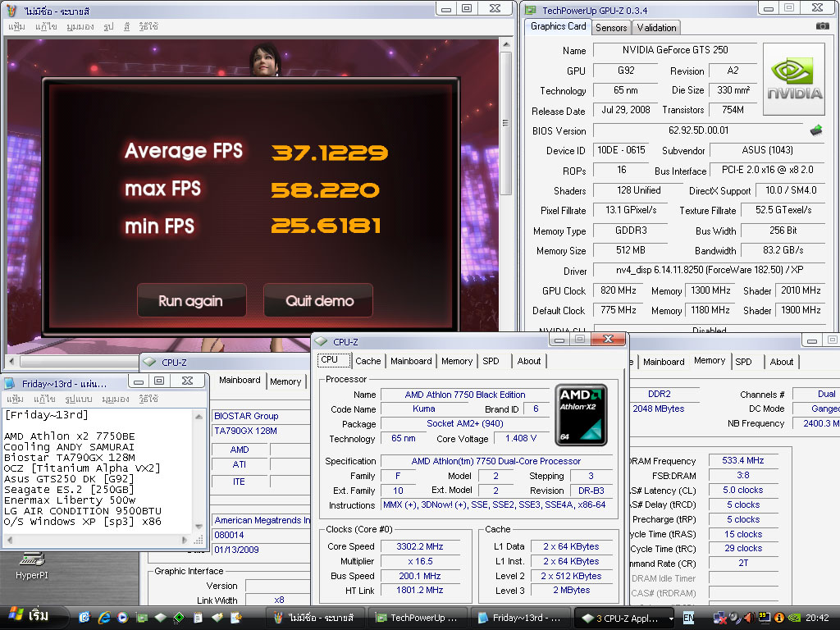
Task: Click the AMD Athlon X2 logo in CPU-Z
Action: click(x=582, y=415)
